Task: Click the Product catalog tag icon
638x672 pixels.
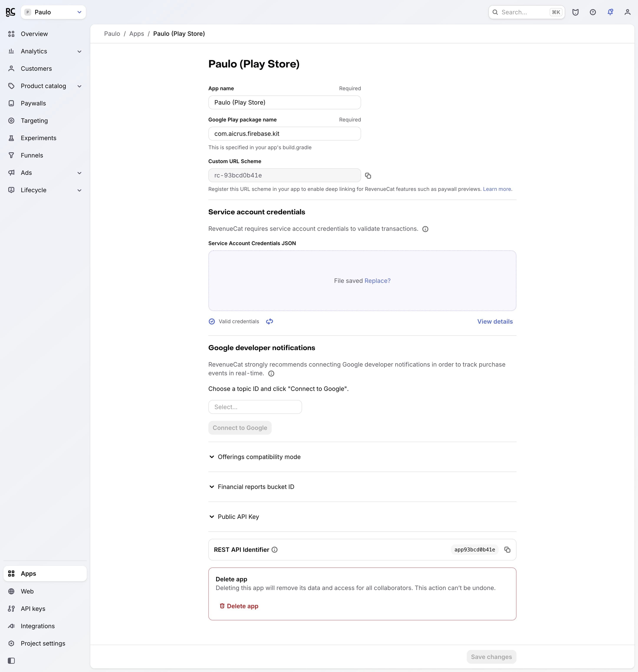Action: pos(11,86)
